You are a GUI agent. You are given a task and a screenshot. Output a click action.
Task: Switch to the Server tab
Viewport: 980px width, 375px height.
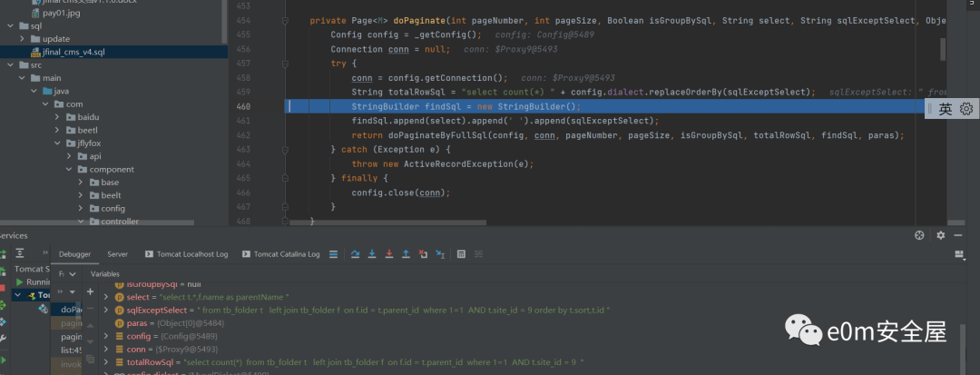pos(117,254)
